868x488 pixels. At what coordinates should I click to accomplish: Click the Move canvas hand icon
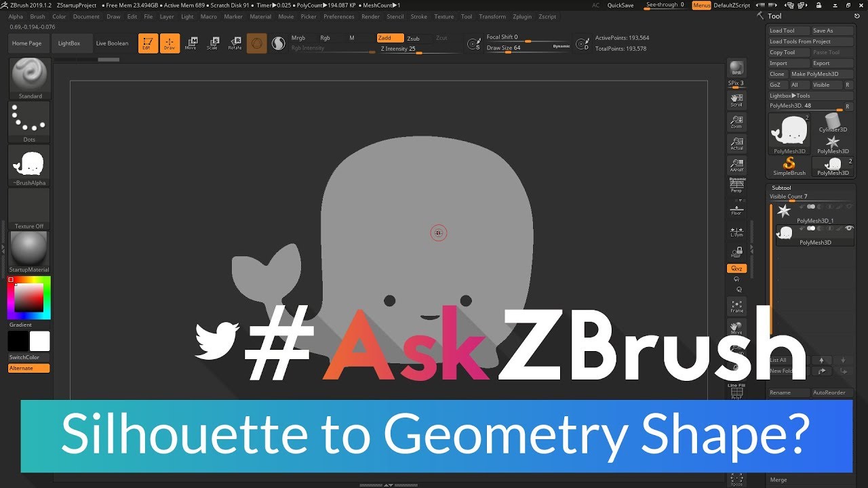tap(736, 327)
